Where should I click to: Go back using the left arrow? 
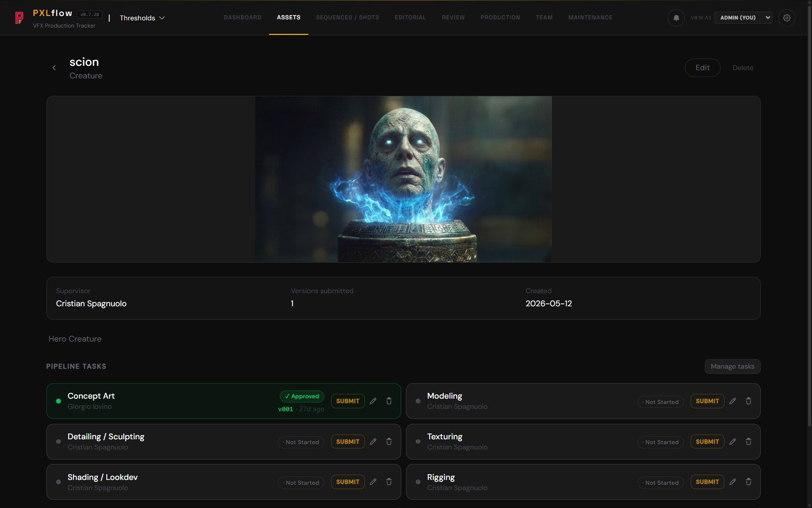tap(54, 68)
